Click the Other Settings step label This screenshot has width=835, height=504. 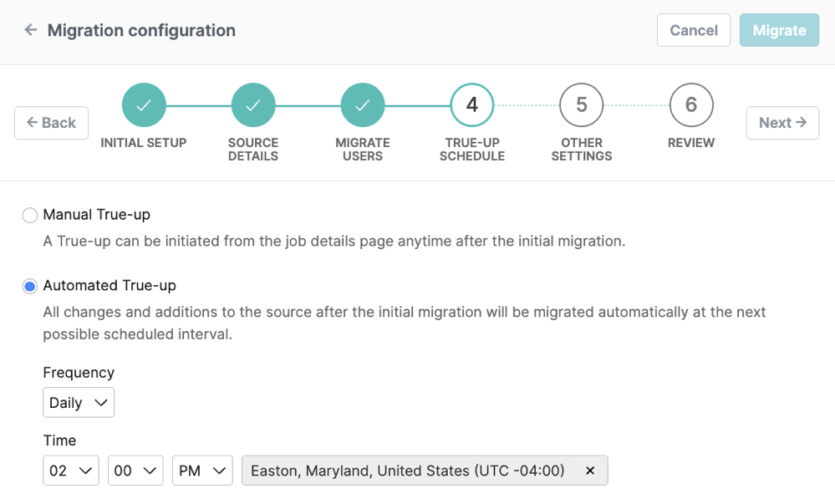click(582, 150)
